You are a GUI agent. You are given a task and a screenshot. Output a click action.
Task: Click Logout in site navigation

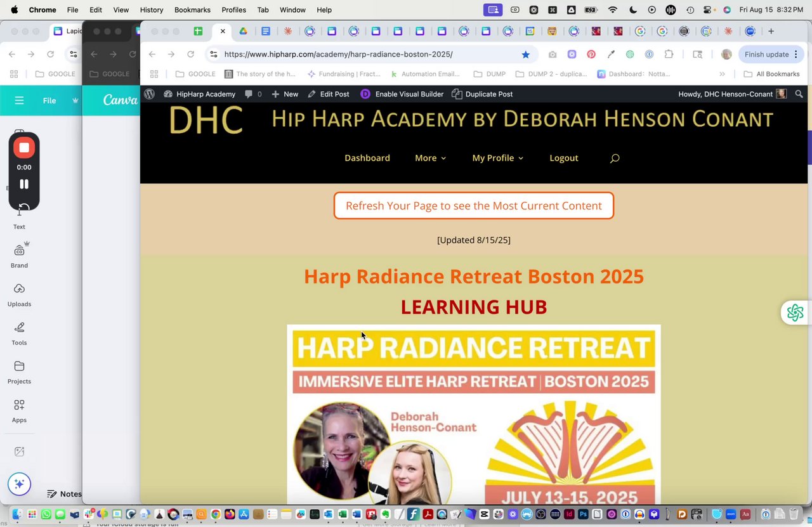pyautogui.click(x=564, y=158)
